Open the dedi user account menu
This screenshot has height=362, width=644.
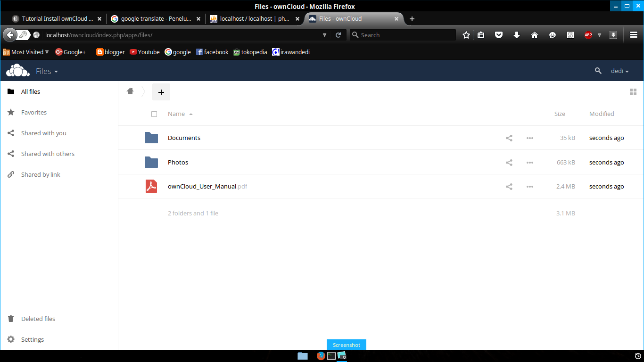click(619, 71)
